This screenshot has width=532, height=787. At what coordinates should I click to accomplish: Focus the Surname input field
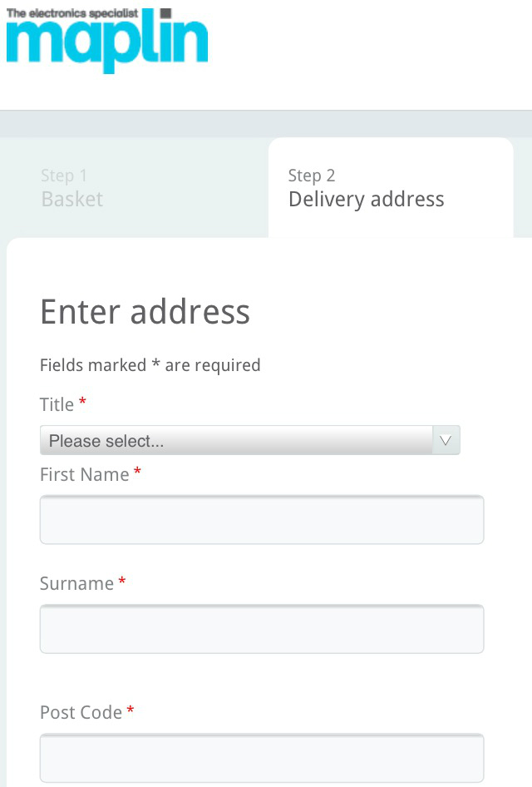[262, 629]
